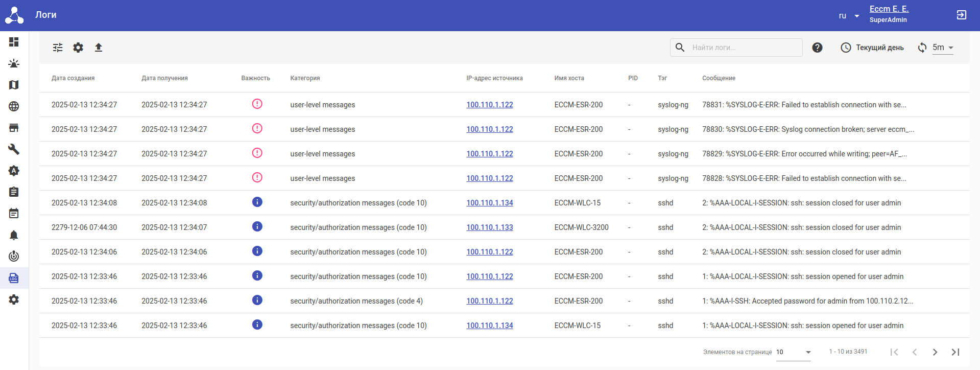980x370 pixels.
Task: Expand the ru language dropdown
Action: coord(849,16)
